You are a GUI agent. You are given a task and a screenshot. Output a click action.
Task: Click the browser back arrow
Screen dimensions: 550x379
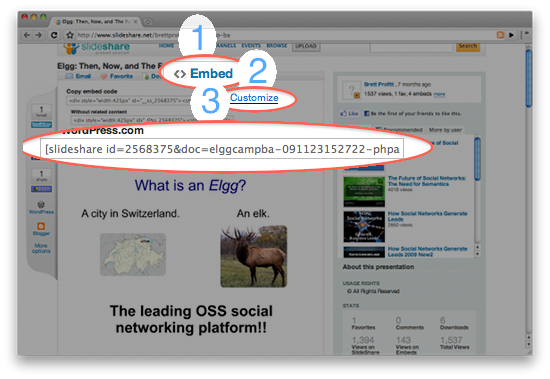click(x=27, y=35)
